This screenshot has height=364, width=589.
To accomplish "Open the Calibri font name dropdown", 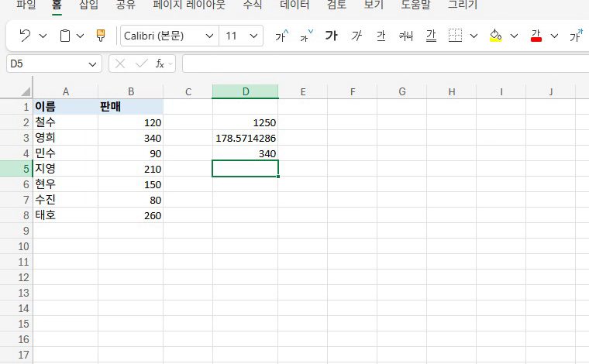I will 209,36.
